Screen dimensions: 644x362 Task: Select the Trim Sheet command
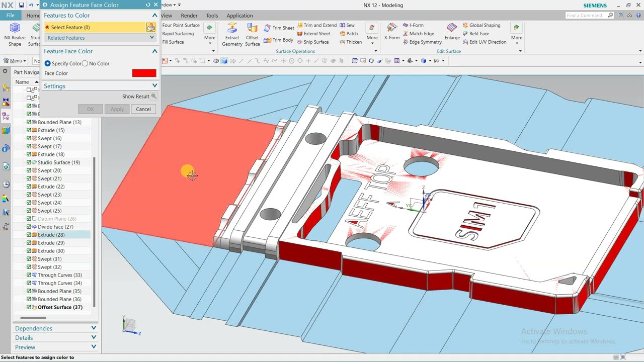pos(279,28)
